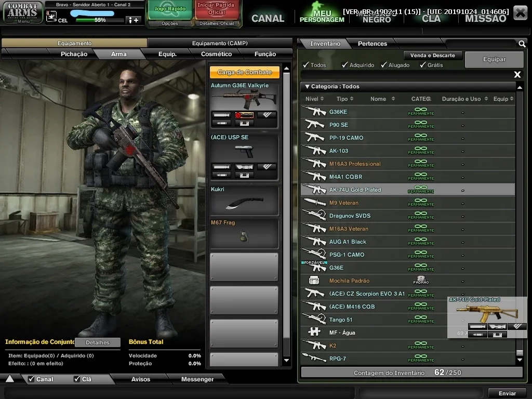This screenshot has width=532, height=399.
Task: Click the AUG A1 Black rifle icon
Action: tap(314, 242)
